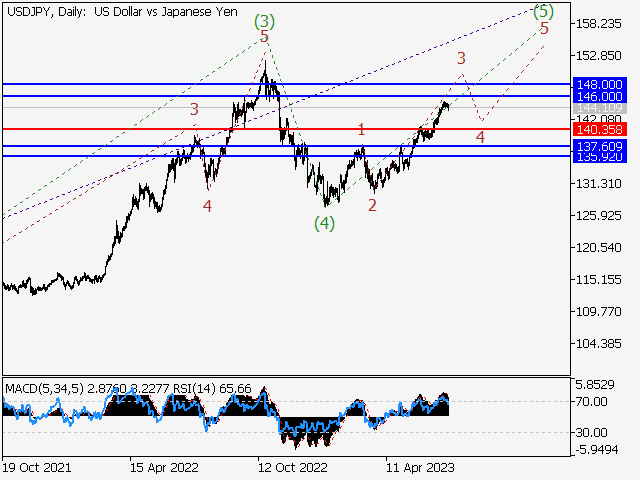
Task: Click the blue 146.000 price tag
Action: pyautogui.click(x=600, y=96)
